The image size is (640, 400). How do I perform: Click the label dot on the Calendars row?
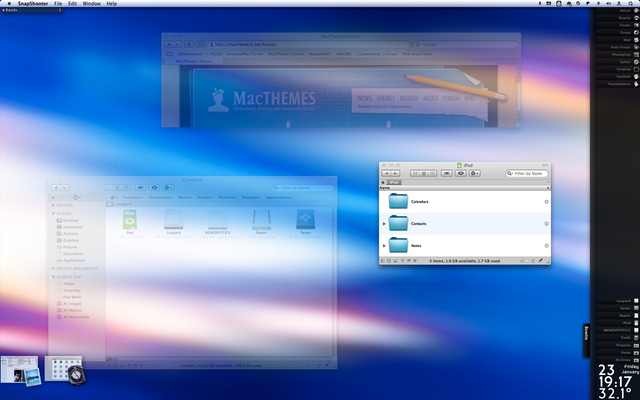[x=547, y=202]
